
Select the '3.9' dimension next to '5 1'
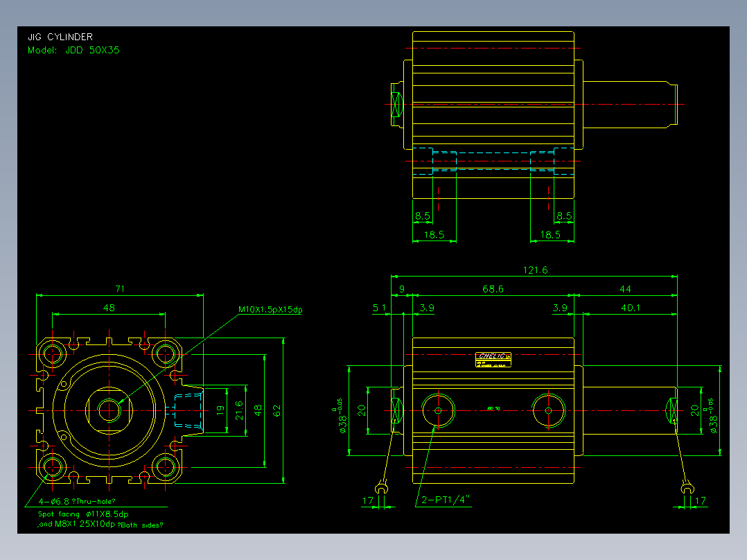(427, 308)
